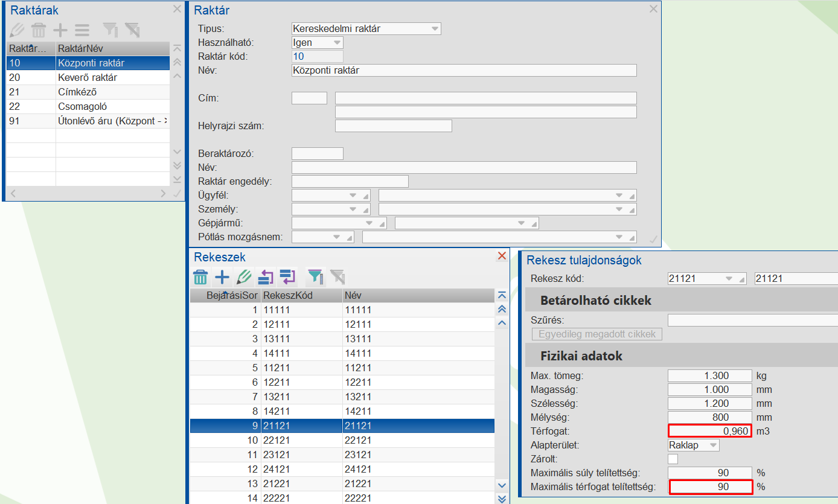
Task: Open the filter funnel in Rekeszek toolbar
Action: 315,277
